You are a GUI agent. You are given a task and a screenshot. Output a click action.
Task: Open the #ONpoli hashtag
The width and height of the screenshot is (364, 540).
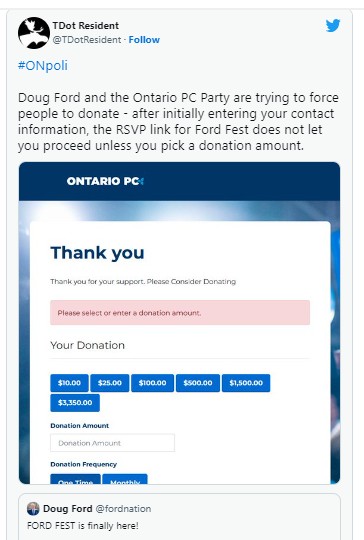(43, 65)
